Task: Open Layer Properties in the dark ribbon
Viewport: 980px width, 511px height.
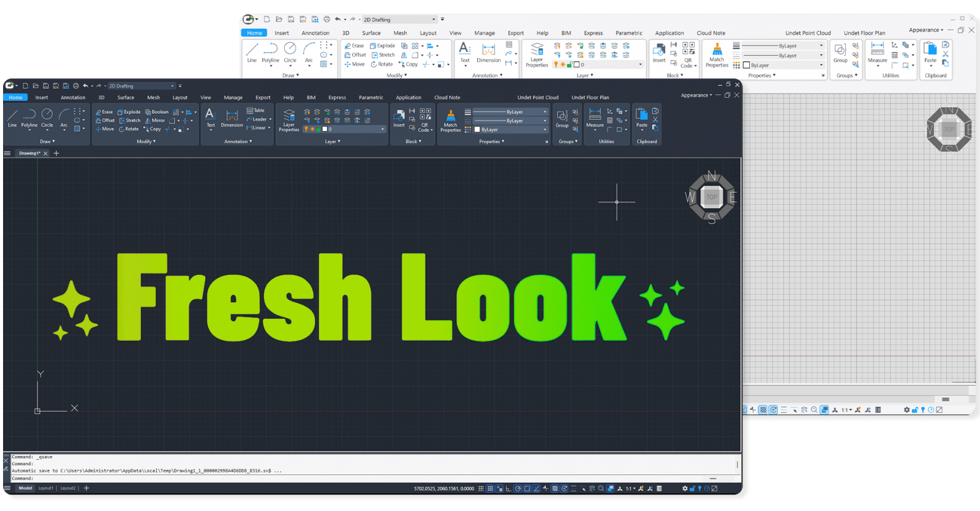Action: 288,120
